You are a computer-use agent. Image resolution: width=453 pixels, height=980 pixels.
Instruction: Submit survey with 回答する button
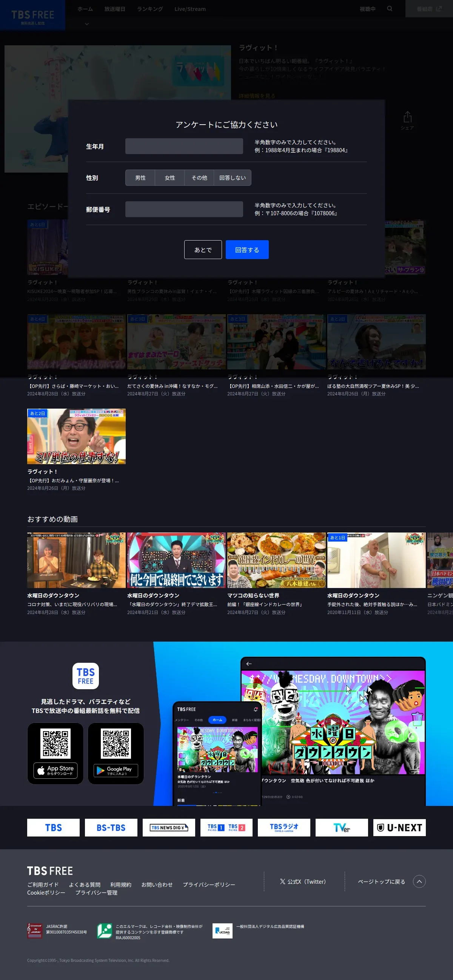click(247, 250)
